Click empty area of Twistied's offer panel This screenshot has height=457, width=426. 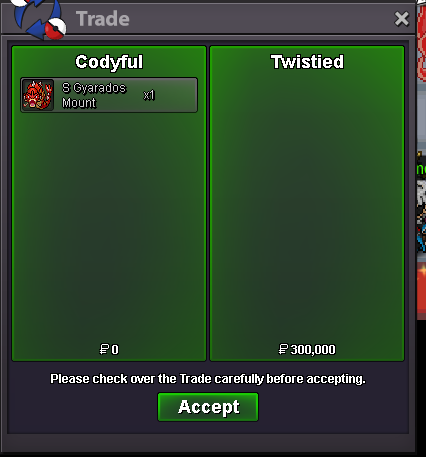[x=307, y=207]
